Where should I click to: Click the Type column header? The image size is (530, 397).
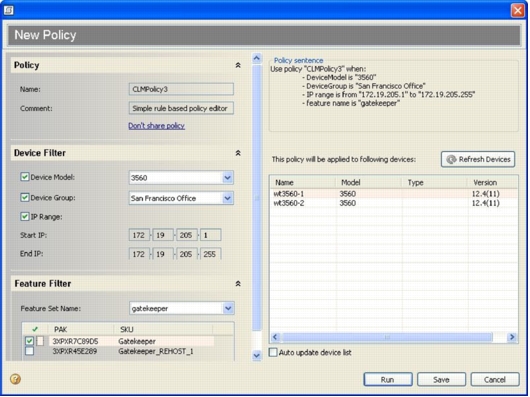[434, 182]
